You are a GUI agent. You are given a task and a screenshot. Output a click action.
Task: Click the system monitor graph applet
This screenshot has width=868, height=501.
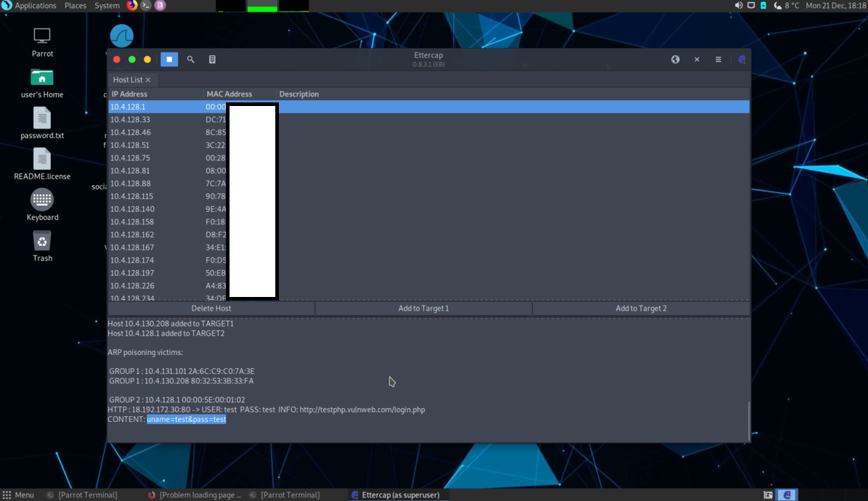tap(262, 6)
